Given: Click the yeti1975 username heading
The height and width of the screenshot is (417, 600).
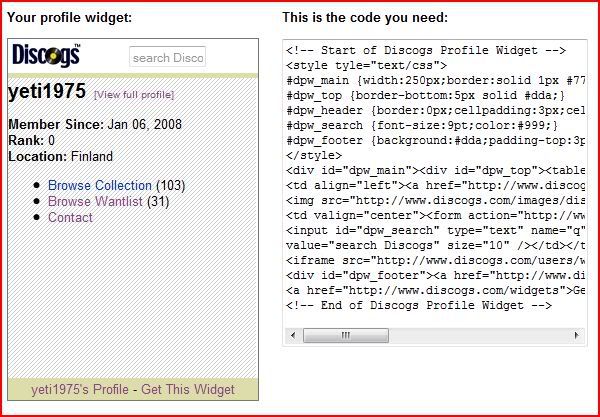Looking at the screenshot, I should point(47,92).
